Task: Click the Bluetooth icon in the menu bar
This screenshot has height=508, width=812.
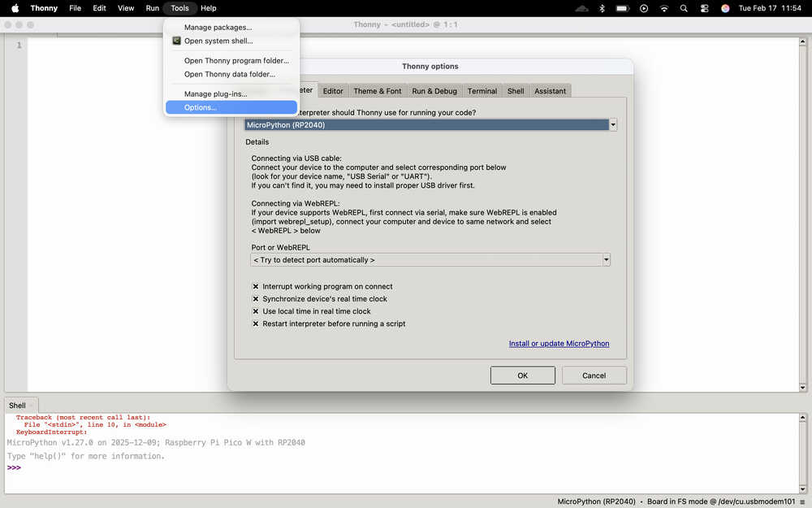Action: coord(602,8)
